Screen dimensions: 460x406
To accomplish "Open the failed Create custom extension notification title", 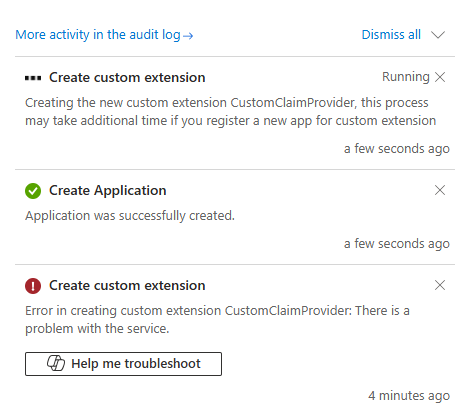I will coord(127,285).
